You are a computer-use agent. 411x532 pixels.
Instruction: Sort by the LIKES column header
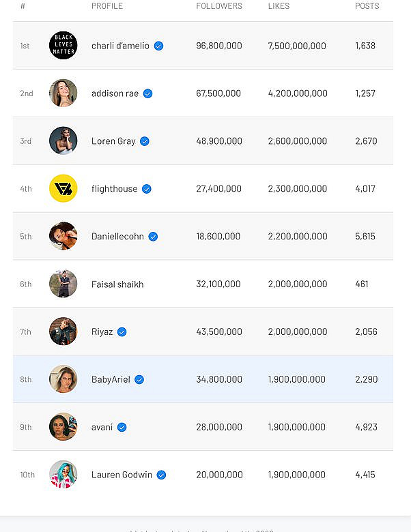[x=279, y=6]
